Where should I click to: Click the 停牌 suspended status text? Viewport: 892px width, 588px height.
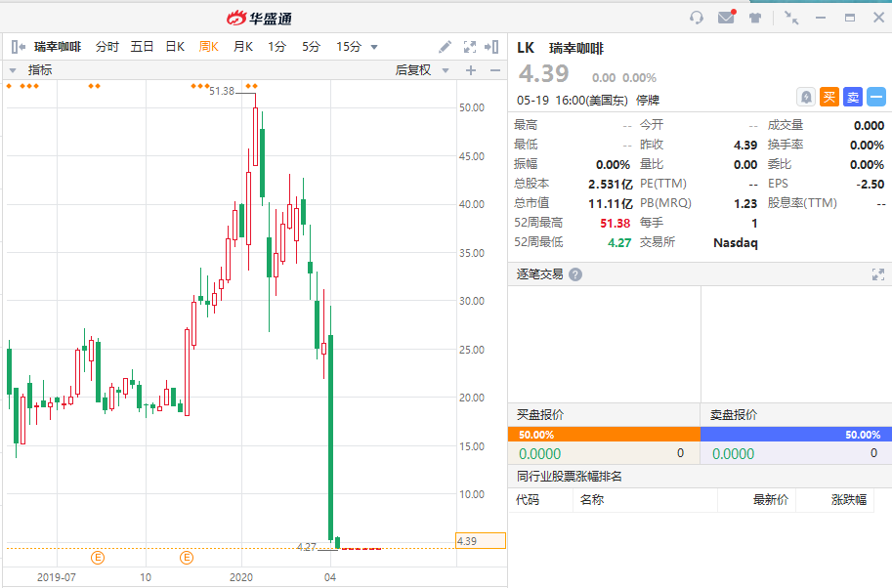[648, 101]
